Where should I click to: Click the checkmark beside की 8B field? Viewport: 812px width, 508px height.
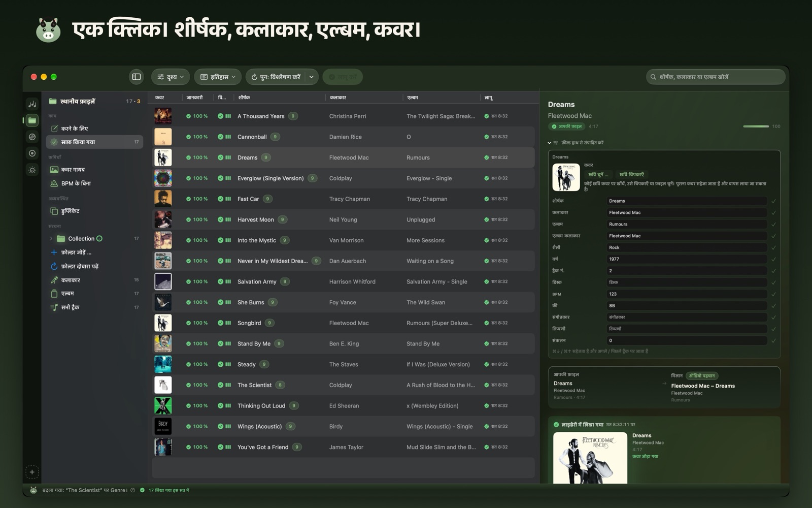[773, 306]
